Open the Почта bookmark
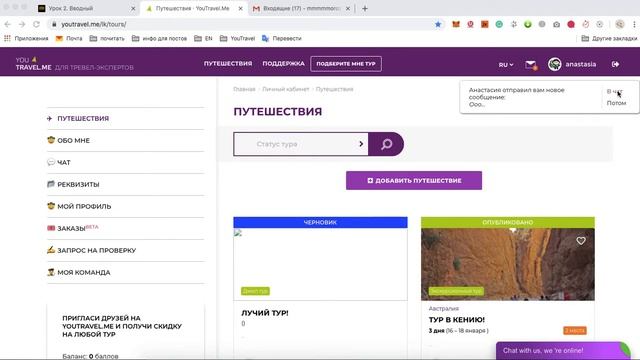Viewport: 640px width, 360px height. (x=69, y=38)
